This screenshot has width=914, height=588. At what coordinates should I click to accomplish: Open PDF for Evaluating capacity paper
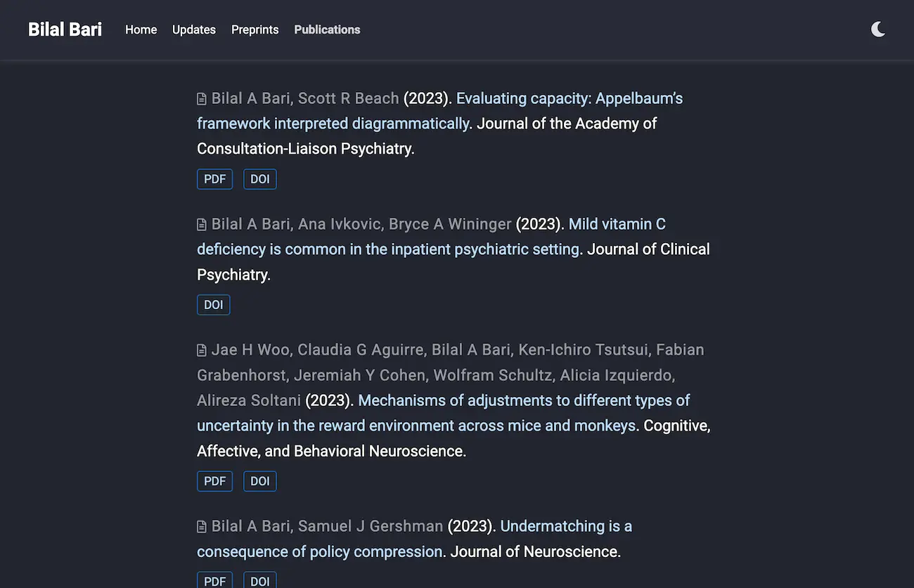(x=214, y=179)
